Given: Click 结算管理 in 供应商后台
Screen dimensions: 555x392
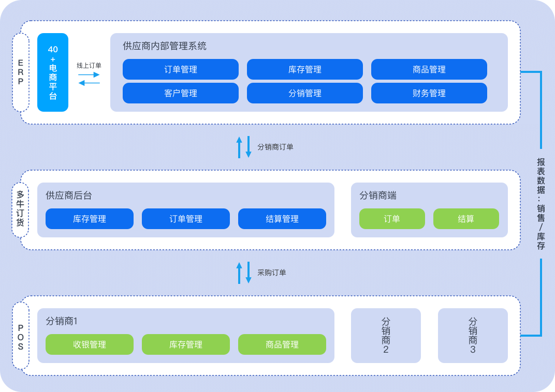Looking at the screenshot, I should click(x=282, y=219).
